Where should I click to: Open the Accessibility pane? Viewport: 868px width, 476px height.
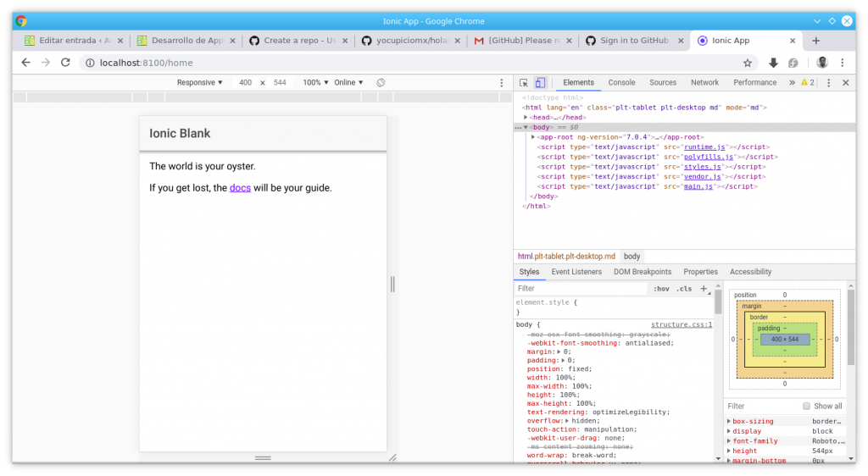pos(750,272)
